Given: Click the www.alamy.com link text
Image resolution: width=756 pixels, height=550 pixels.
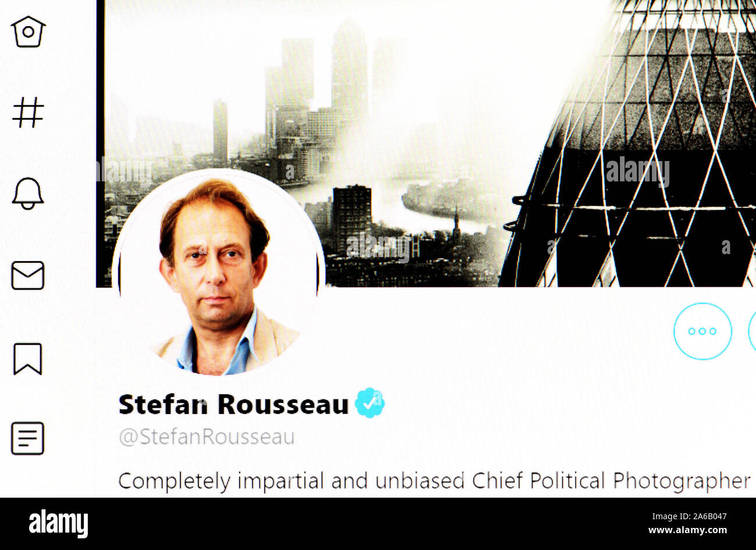Looking at the screenshot, I should click(688, 530).
